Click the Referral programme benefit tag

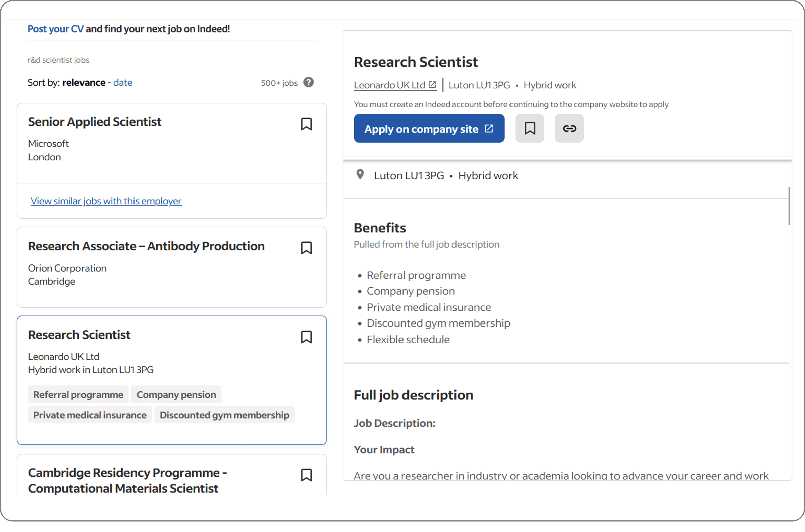(78, 395)
